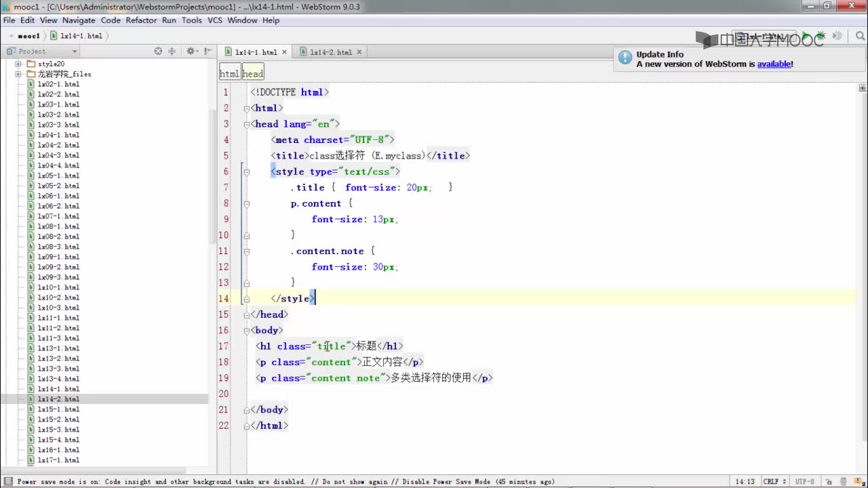Click the Debug bug icon
The width and height of the screenshot is (868, 488).
tap(821, 36)
